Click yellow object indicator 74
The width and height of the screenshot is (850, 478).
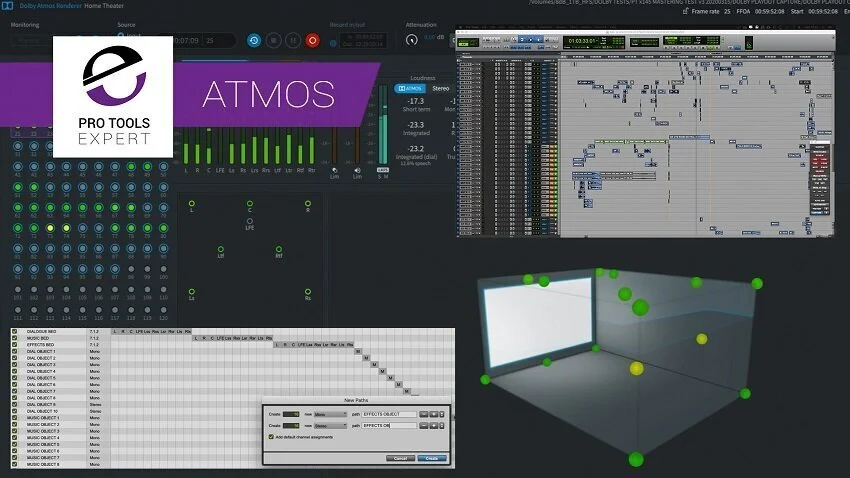[x=66, y=228]
